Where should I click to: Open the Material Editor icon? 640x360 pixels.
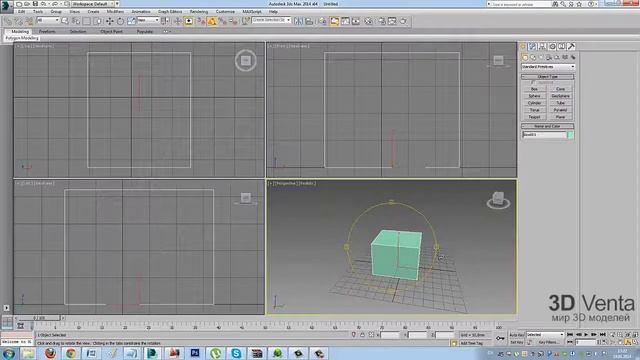[369, 21]
